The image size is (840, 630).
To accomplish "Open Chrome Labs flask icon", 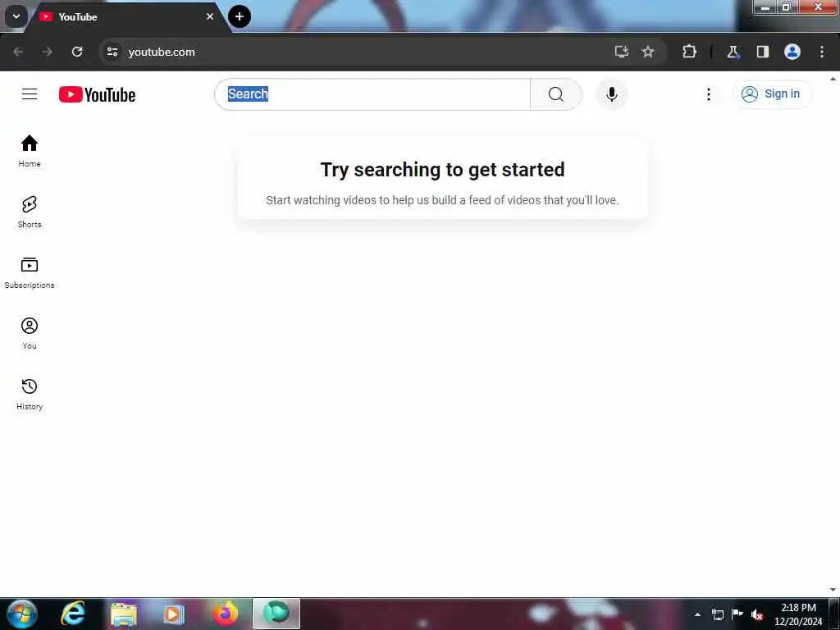I will tap(733, 52).
